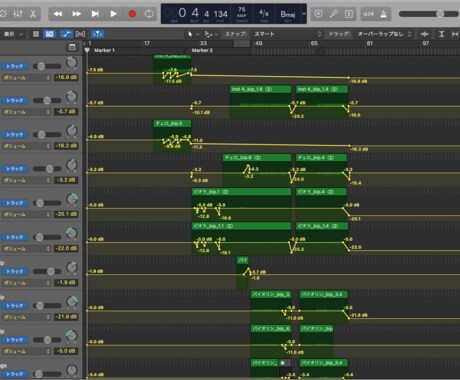Open the LCD display mode dropdown arrow
Screen dimensions: 460x380
(x=304, y=14)
